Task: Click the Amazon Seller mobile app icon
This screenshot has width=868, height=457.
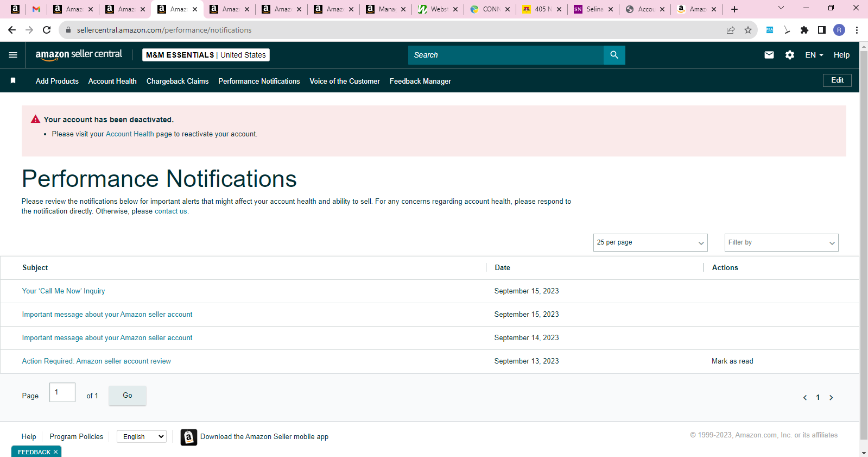Action: (x=189, y=437)
